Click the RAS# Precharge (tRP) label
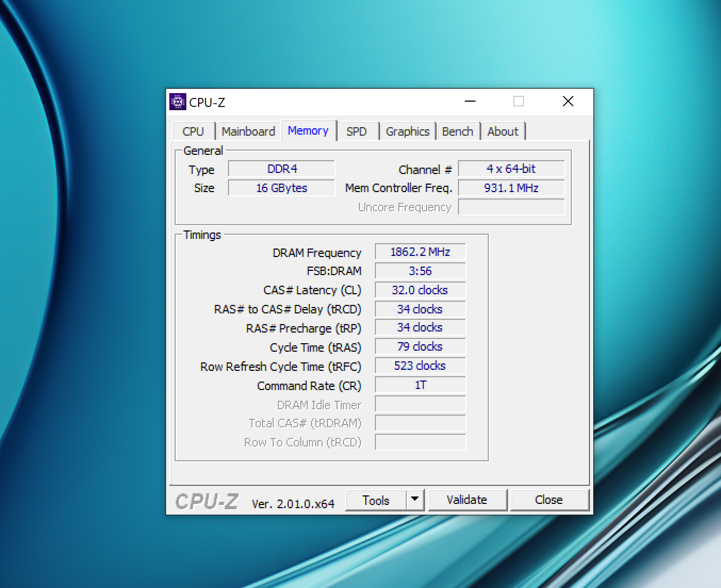 304,328
